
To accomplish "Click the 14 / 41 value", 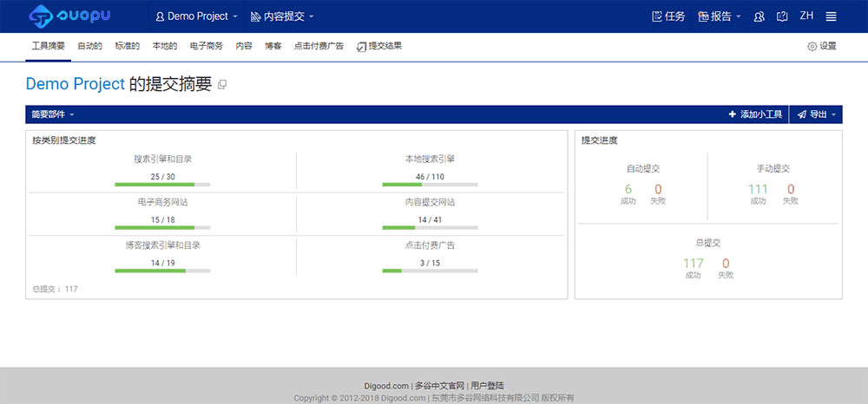I will (x=431, y=220).
